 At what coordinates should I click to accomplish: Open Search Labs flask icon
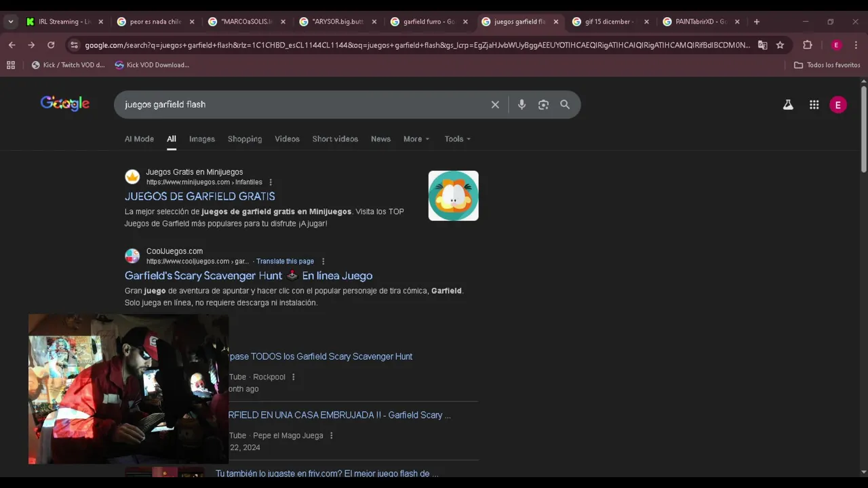[x=788, y=104]
